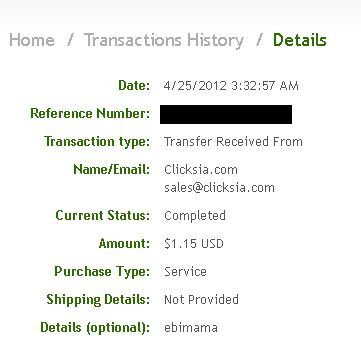Select the Completed status text
The height and width of the screenshot is (360, 361).
[x=195, y=216]
